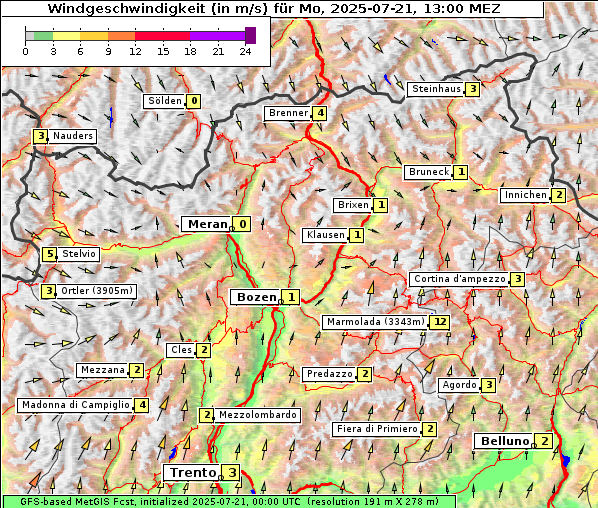The height and width of the screenshot is (508, 598).
Task: Click the Trento city label
Action: pyautogui.click(x=193, y=473)
